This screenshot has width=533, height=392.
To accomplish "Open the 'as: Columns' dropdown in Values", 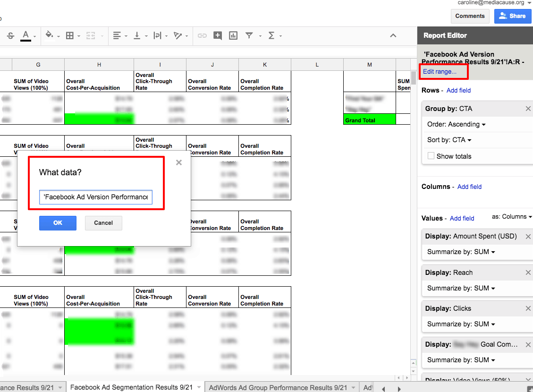I will (511, 216).
